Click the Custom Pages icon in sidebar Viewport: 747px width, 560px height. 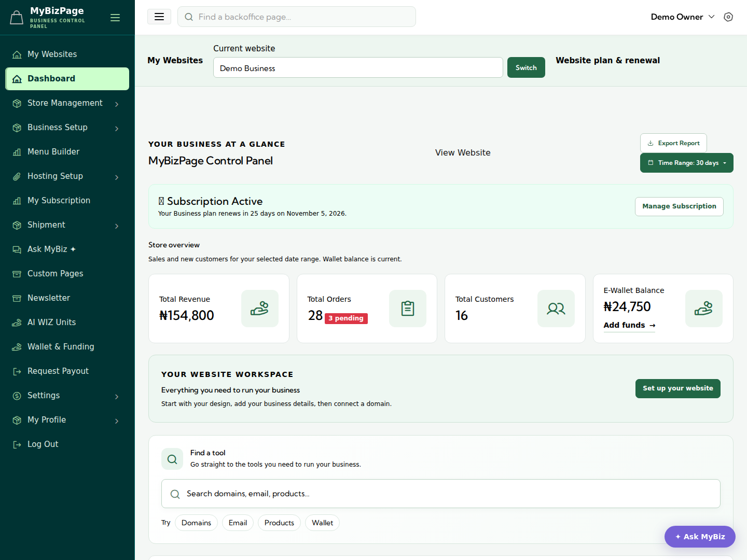coord(17,274)
